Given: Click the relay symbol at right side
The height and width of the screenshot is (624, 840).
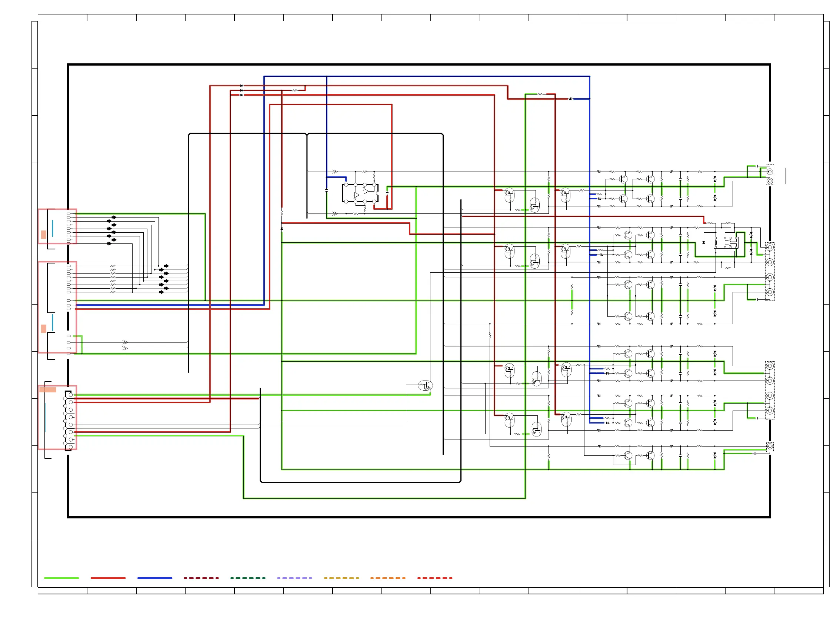Looking at the screenshot, I should tap(725, 242).
